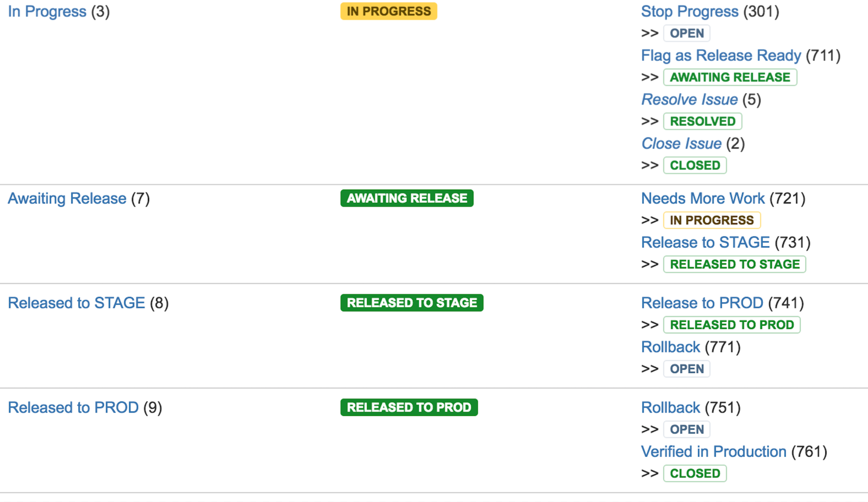Viewport: 868px width, 502px height.
Task: Select the "Needs More Work" transition
Action: pyautogui.click(x=703, y=198)
